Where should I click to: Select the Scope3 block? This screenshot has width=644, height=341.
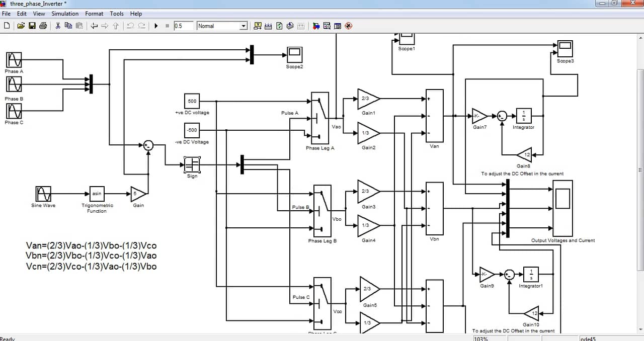click(x=565, y=49)
